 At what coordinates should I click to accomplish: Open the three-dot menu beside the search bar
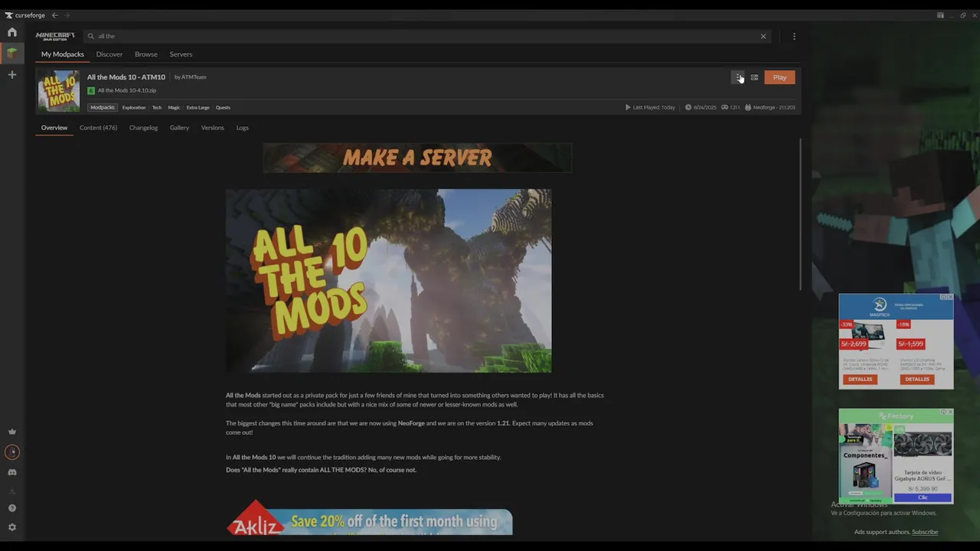coord(794,36)
